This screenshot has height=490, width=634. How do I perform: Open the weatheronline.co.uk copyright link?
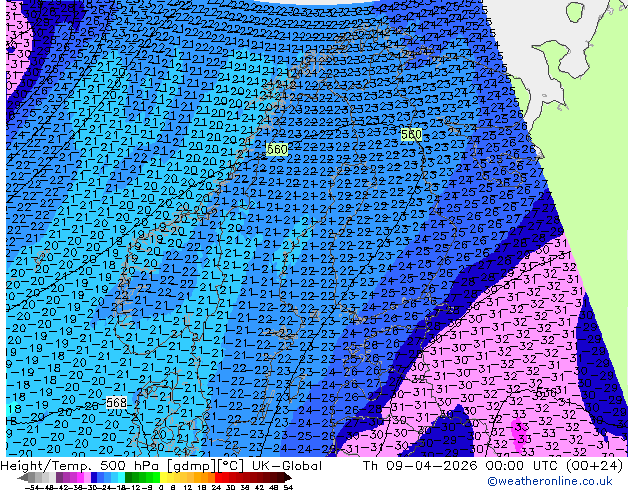pyautogui.click(x=549, y=481)
